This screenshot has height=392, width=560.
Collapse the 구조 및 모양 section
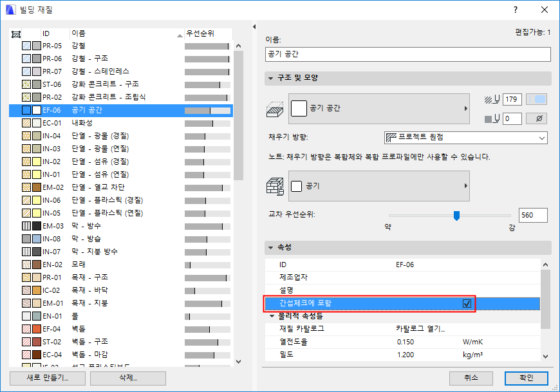click(271, 78)
